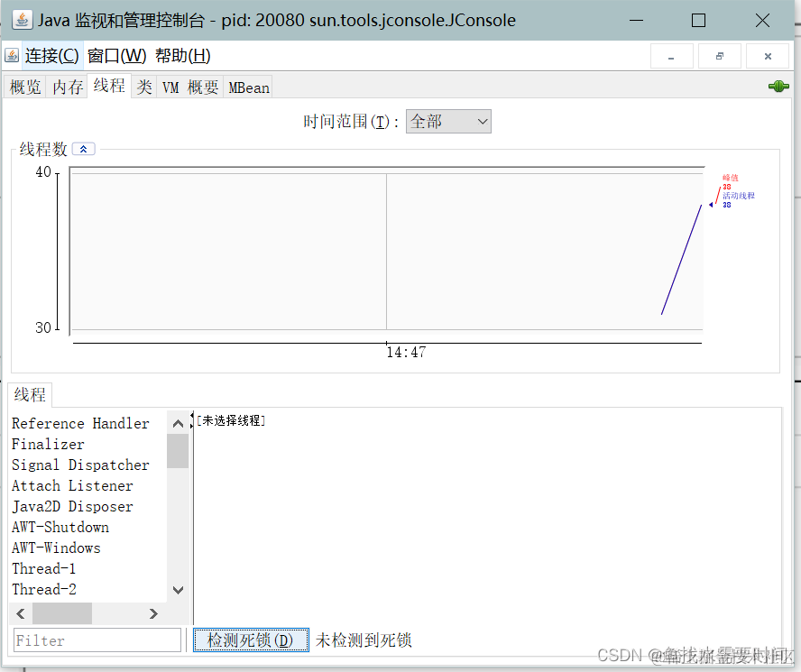
Task: Switch to the 类 tab
Action: pyautogui.click(x=144, y=87)
